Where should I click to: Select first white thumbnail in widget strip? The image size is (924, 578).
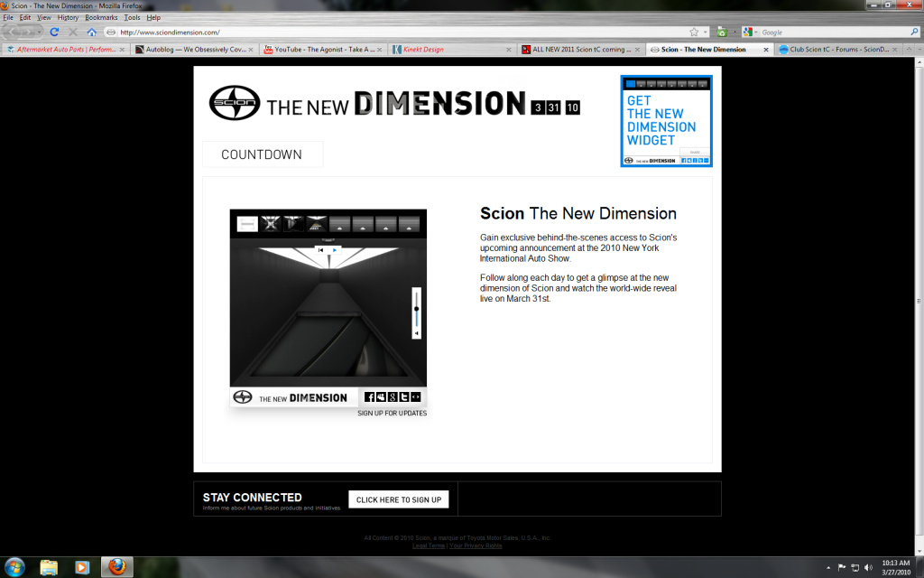point(247,224)
